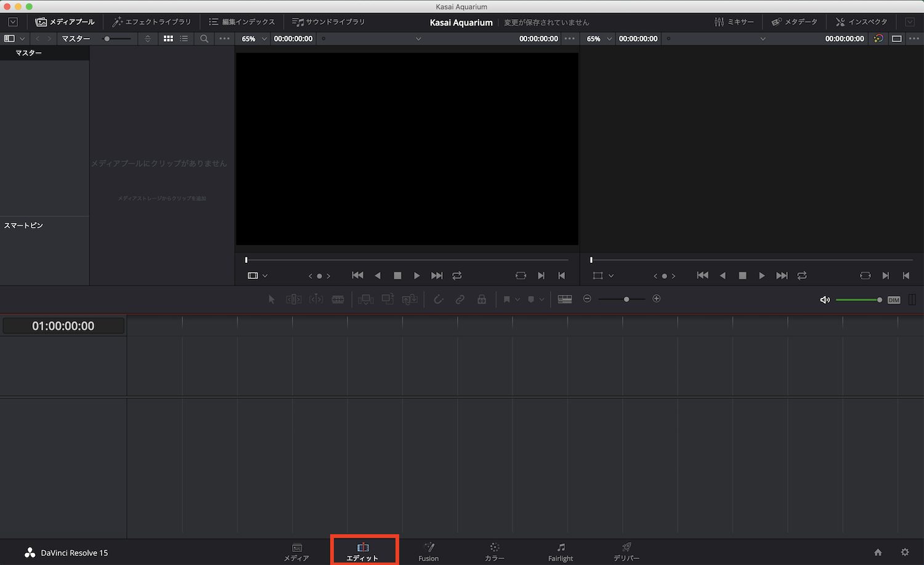Click the green audio volume slider
The image size is (924, 565).
coord(857,300)
